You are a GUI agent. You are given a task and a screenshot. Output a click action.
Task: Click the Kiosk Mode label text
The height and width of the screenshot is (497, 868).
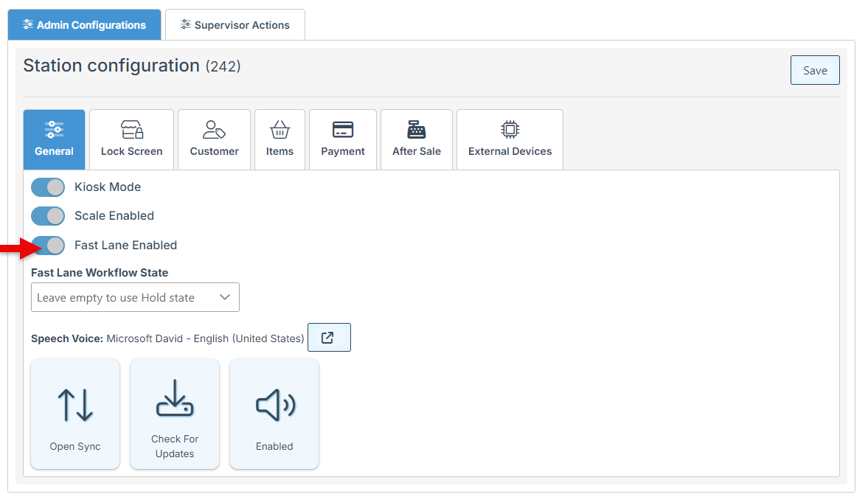click(x=108, y=187)
